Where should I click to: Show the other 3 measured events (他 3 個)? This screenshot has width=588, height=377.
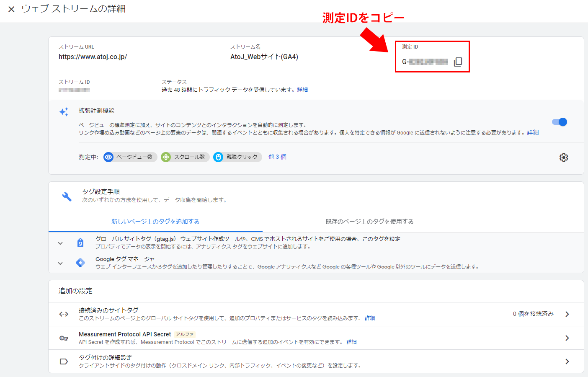click(277, 157)
